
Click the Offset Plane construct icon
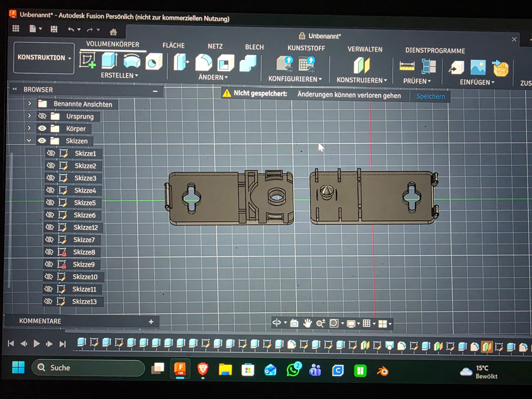(x=361, y=65)
